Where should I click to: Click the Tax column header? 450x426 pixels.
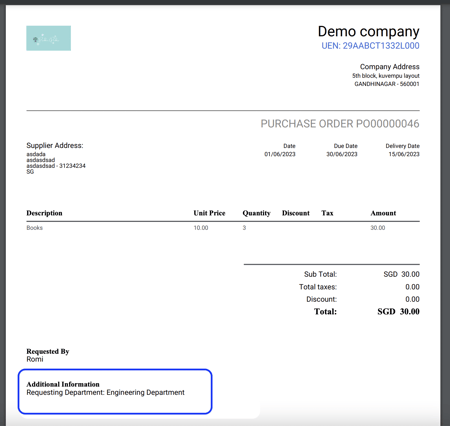tap(327, 213)
